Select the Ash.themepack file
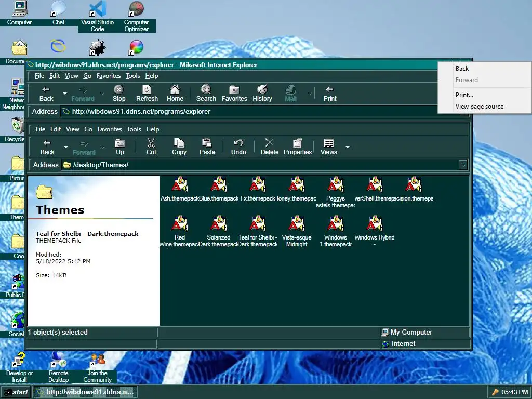The image size is (532, 399). [x=179, y=189]
